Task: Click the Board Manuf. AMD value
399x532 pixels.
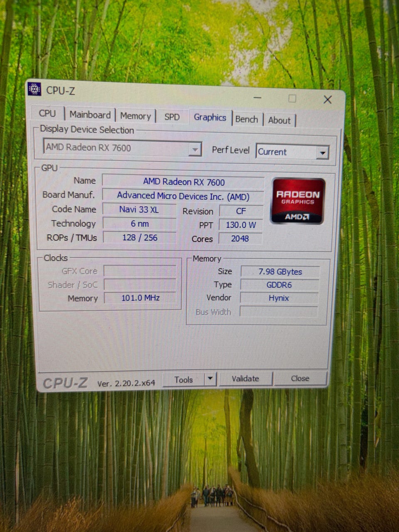Action: pos(183,196)
